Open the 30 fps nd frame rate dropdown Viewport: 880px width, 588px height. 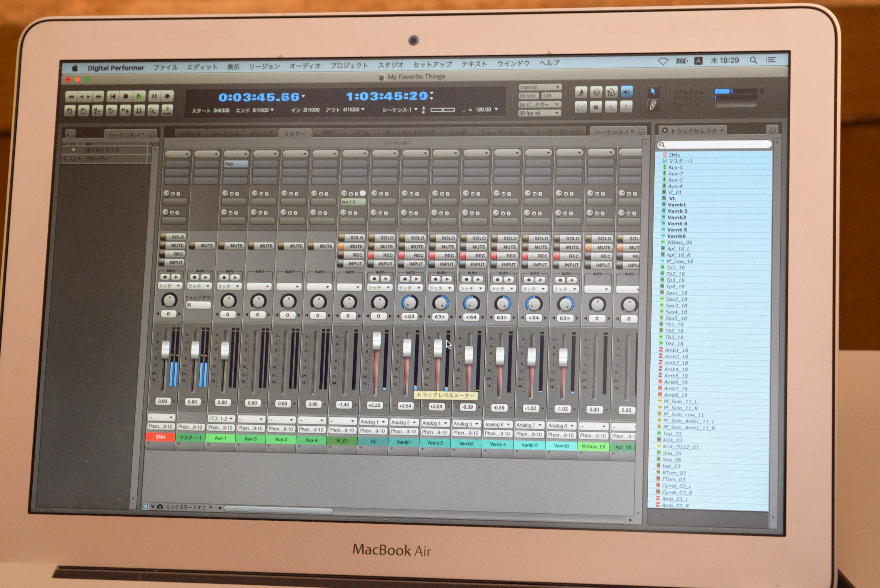[x=539, y=113]
